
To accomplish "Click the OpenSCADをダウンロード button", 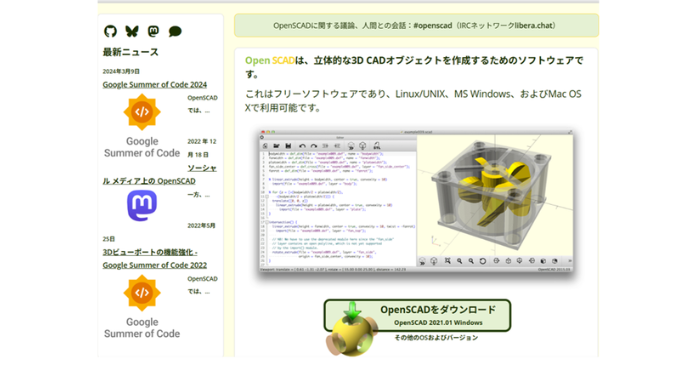I will [x=417, y=315].
